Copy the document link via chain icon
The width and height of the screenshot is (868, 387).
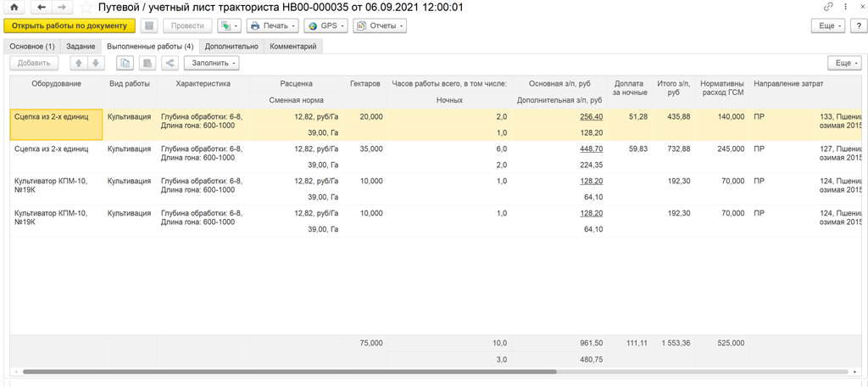pyautogui.click(x=827, y=8)
